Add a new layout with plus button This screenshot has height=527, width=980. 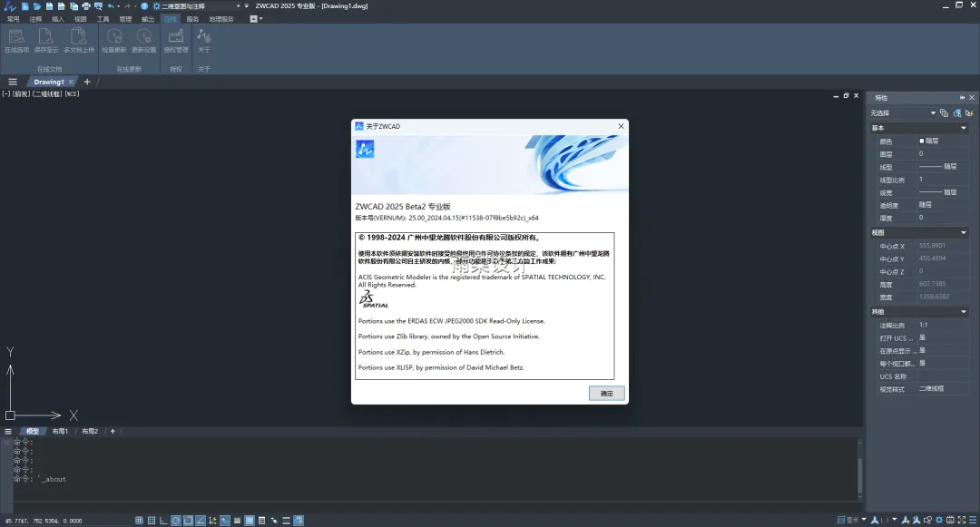tap(113, 432)
